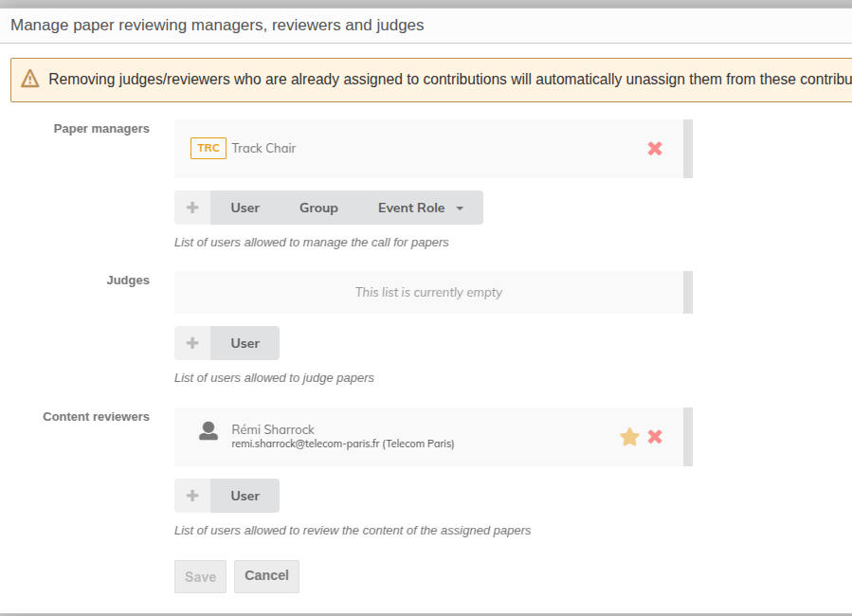Click the Content reviewers list scrollbar
Image resolution: width=852 pixels, height=616 pixels.
click(x=688, y=437)
